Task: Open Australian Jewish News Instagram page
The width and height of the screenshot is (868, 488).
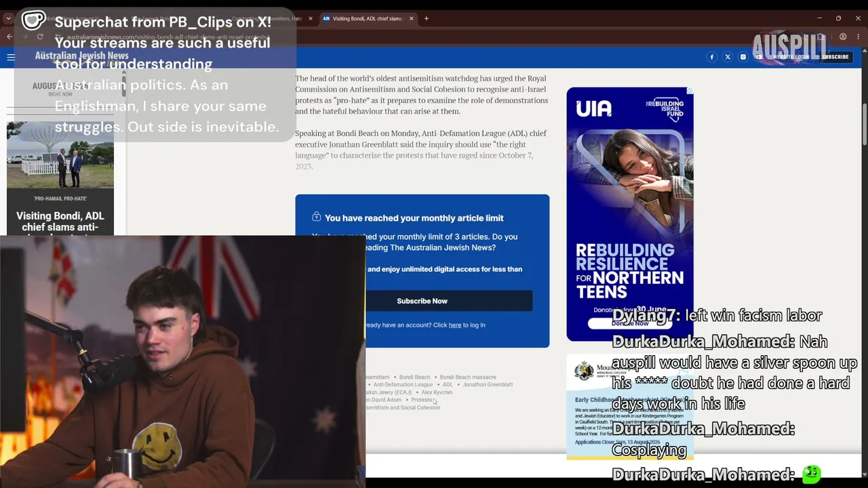Action: pos(743,57)
